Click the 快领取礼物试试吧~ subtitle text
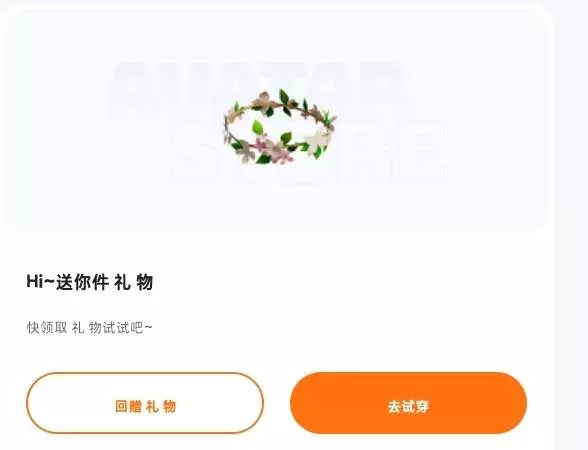The width and height of the screenshot is (588, 450). click(x=90, y=328)
